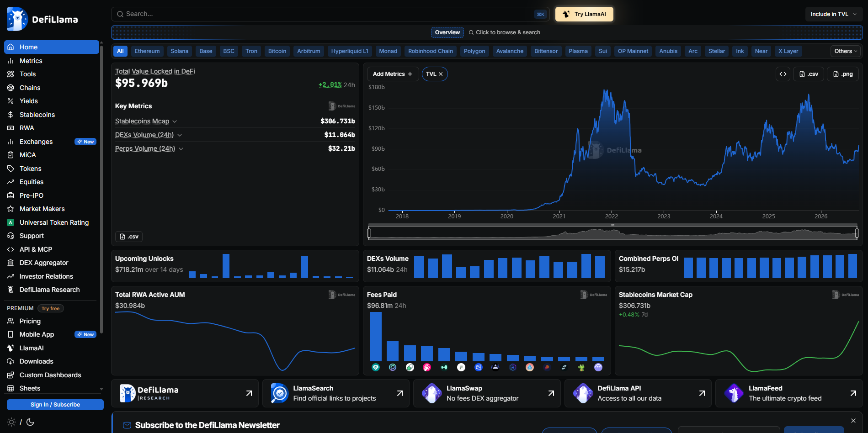
Task: Filter by Ethereum chain
Action: 147,51
